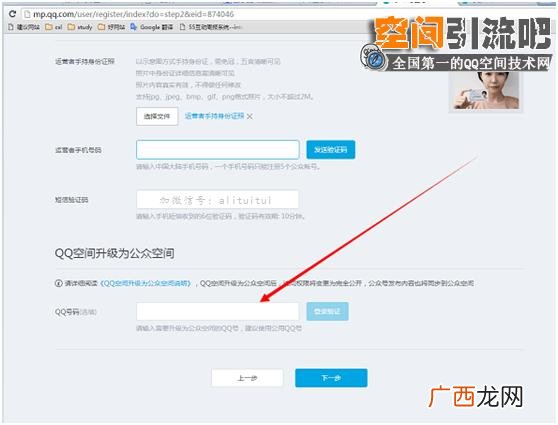Open the first bookmark with page icon
558x425 pixels.
[24, 27]
